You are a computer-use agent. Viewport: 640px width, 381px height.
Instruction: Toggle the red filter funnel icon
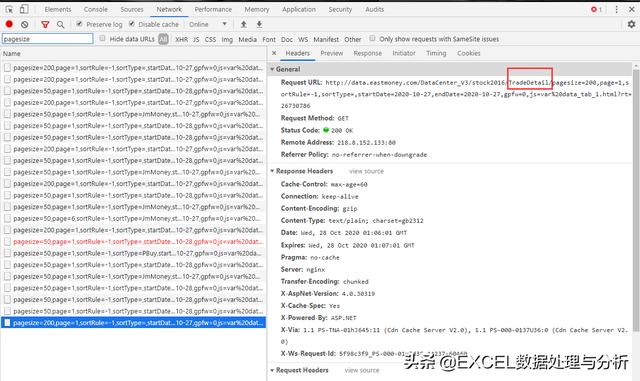click(x=45, y=25)
